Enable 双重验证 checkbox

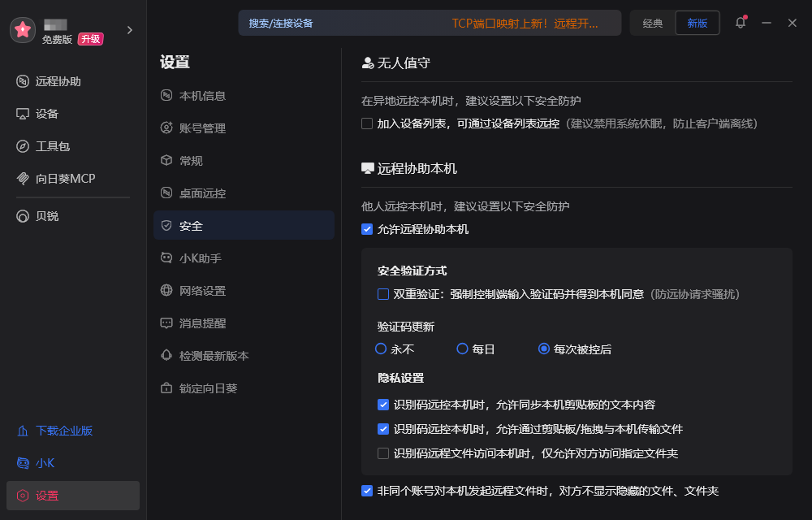tap(383, 294)
